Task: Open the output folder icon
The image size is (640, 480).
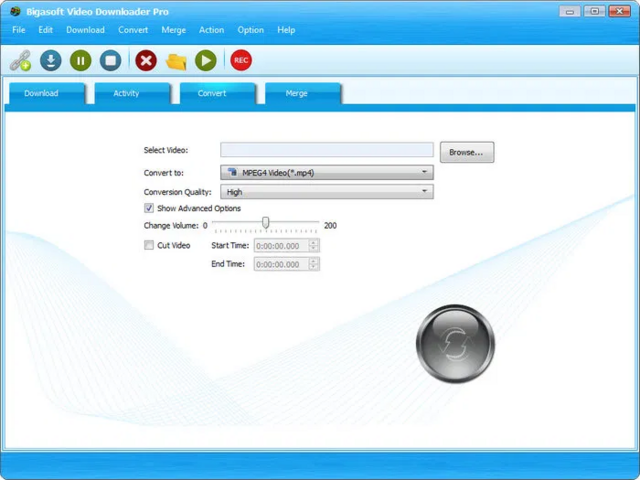Action: pyautogui.click(x=176, y=61)
